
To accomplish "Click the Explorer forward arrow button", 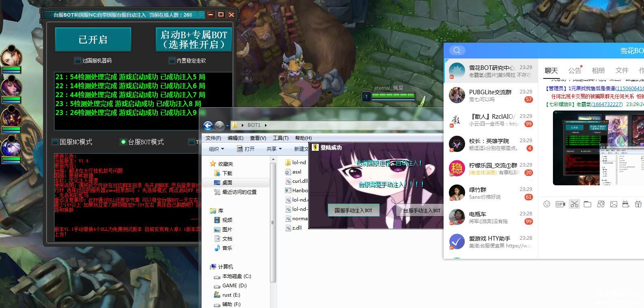I will (219, 126).
